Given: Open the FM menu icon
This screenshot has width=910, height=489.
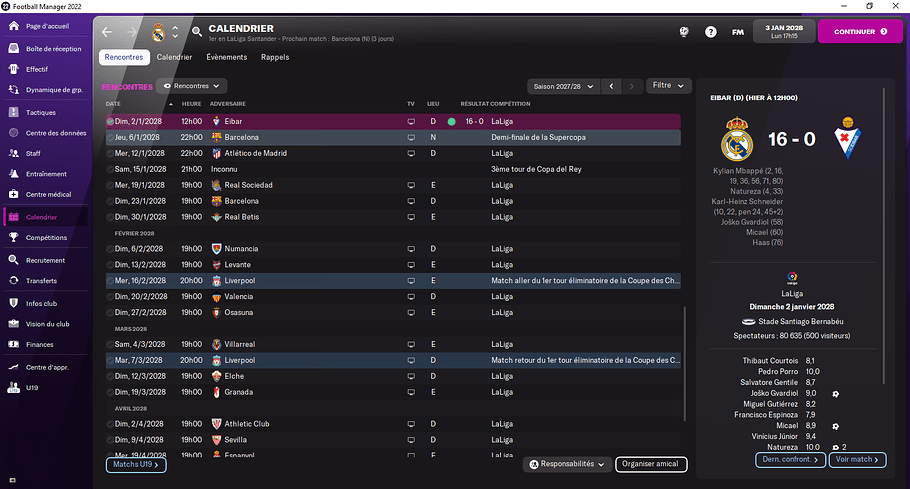Looking at the screenshot, I should (x=738, y=32).
